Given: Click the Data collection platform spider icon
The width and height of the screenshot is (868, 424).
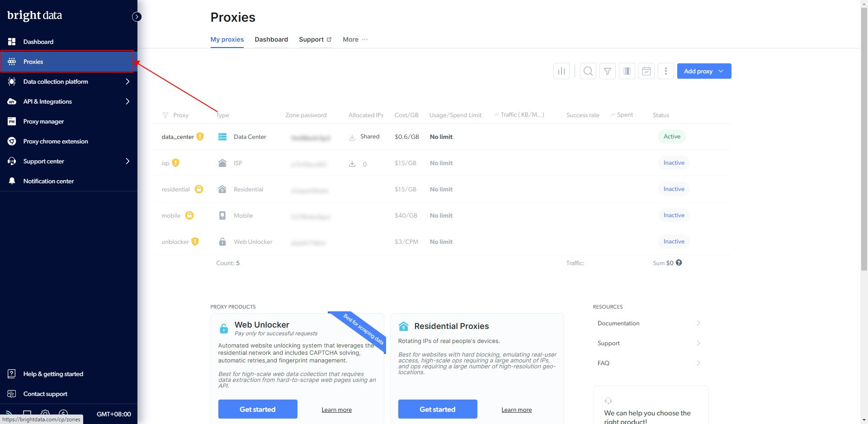Looking at the screenshot, I should click(12, 81).
